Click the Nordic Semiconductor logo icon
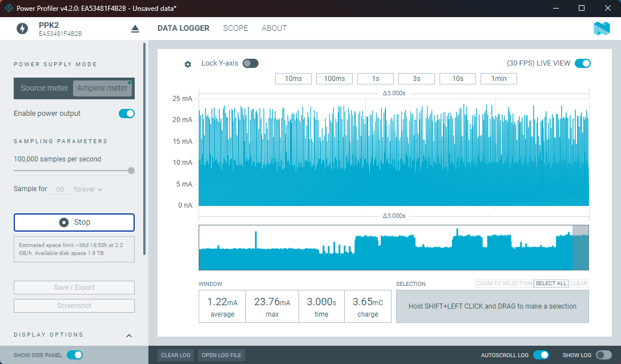621x364 pixels. coord(602,29)
